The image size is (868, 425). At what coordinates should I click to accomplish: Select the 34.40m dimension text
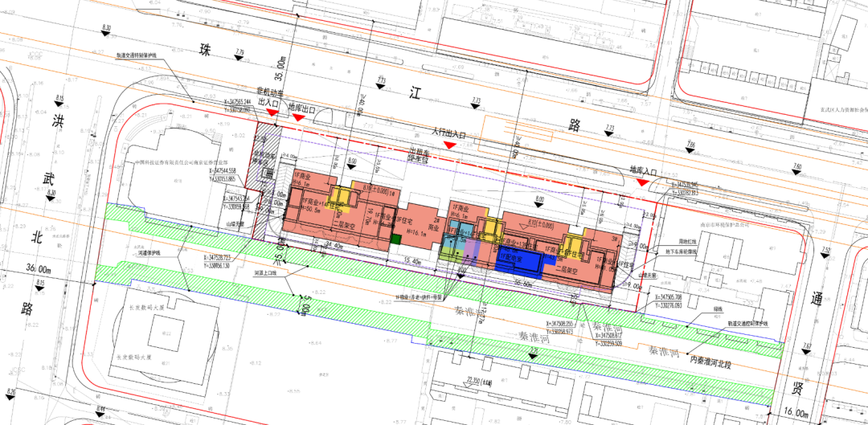[x=333, y=243]
